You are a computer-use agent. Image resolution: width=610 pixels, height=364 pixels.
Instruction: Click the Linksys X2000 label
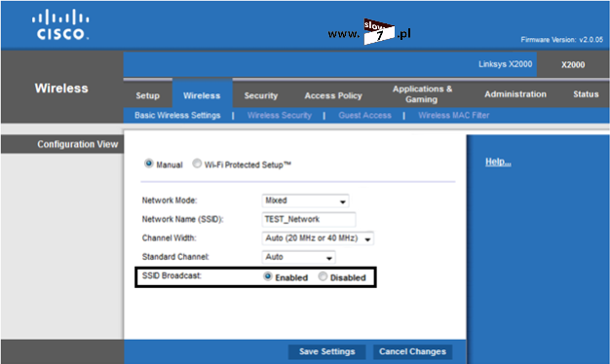[506, 64]
